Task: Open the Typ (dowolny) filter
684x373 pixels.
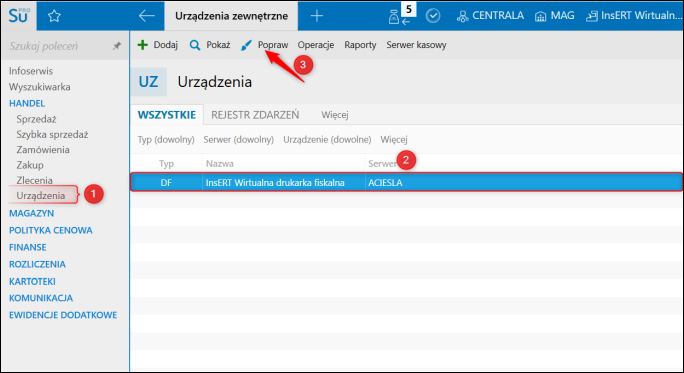Action: pyautogui.click(x=166, y=140)
